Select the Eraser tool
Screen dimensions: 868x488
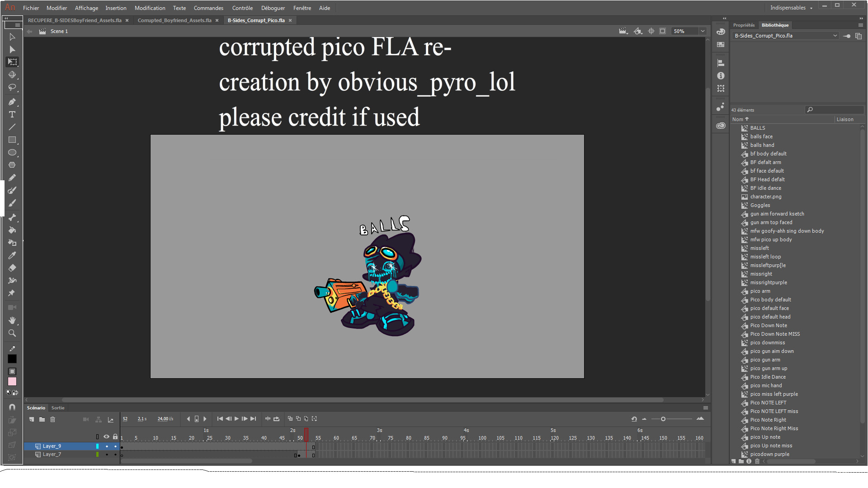[12, 268]
